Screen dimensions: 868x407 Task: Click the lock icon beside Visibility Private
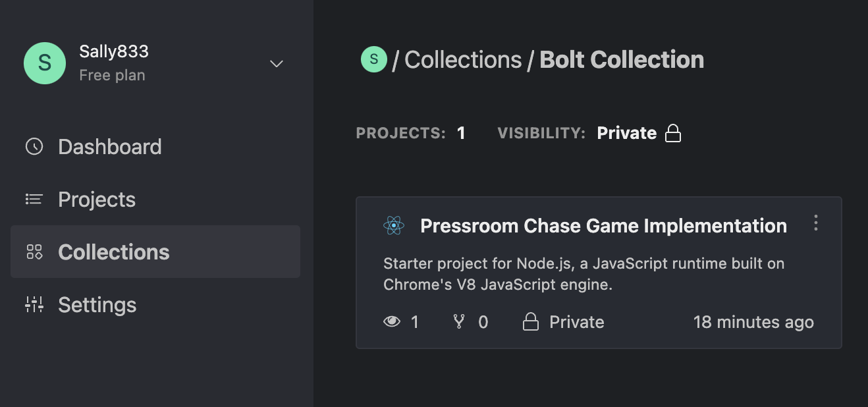tap(673, 133)
